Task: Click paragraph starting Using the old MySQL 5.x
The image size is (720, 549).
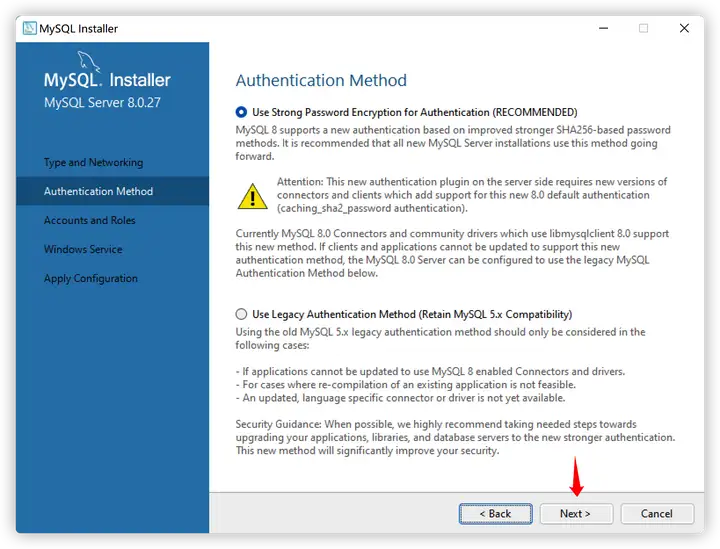Action: click(440, 338)
